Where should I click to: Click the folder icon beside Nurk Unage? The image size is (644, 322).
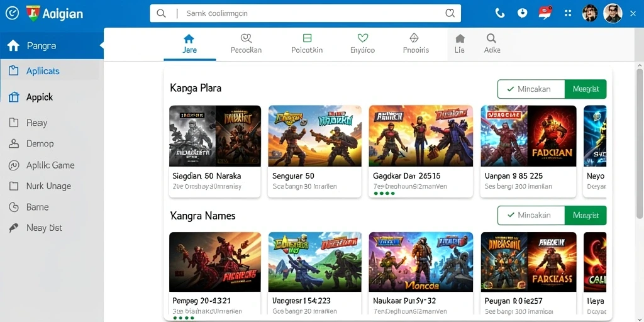[x=14, y=186]
